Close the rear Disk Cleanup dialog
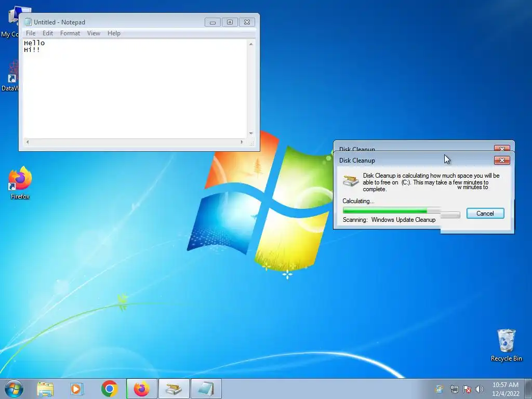532x399 pixels. click(502, 149)
